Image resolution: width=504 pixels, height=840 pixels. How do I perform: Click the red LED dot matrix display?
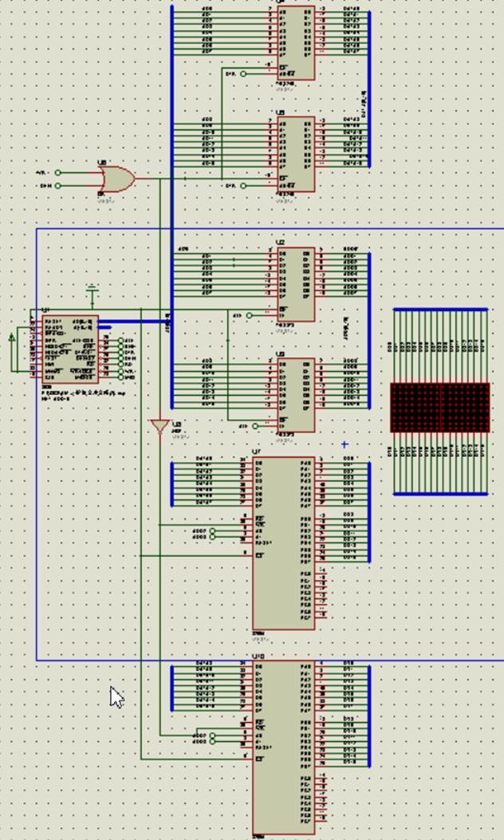pos(439,408)
